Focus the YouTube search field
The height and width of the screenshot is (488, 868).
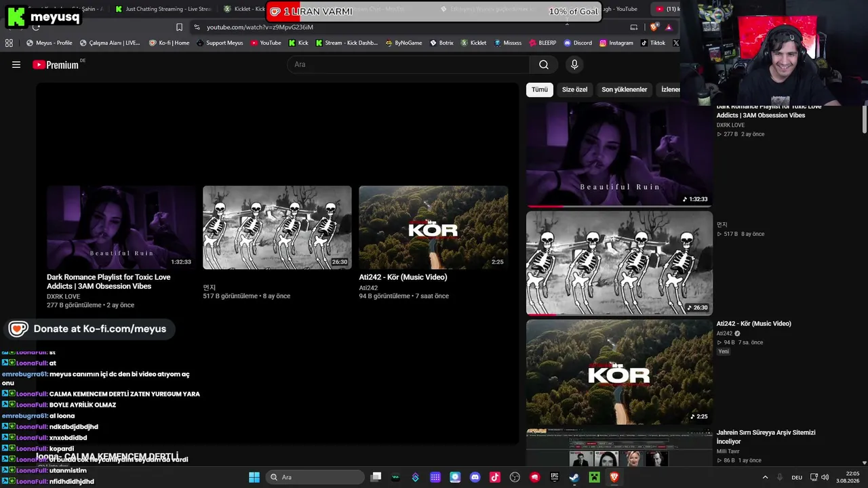[x=409, y=64]
